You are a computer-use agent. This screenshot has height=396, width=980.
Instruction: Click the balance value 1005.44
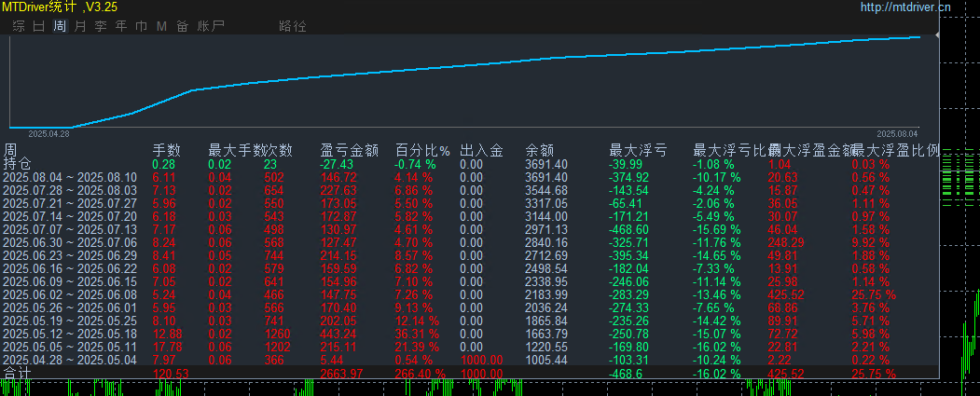[546, 360]
